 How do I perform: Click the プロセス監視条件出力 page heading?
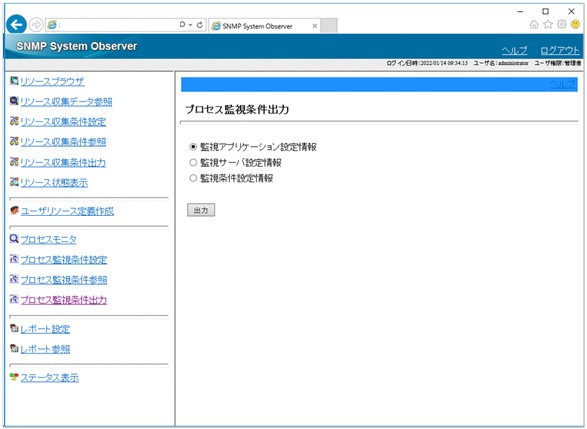[237, 110]
